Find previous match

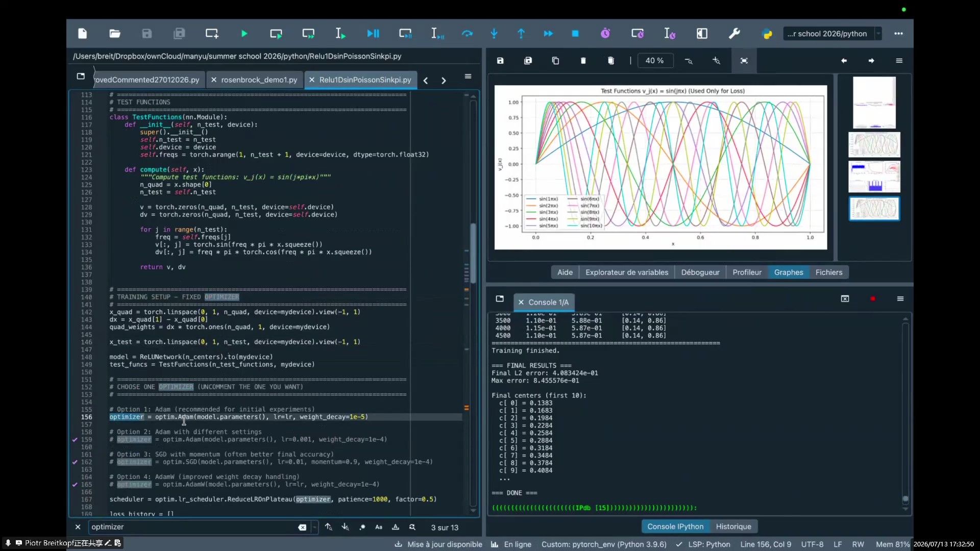click(328, 527)
